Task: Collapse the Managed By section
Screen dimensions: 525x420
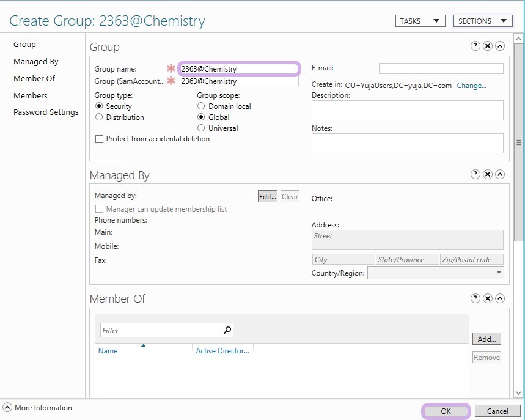Action: click(500, 174)
